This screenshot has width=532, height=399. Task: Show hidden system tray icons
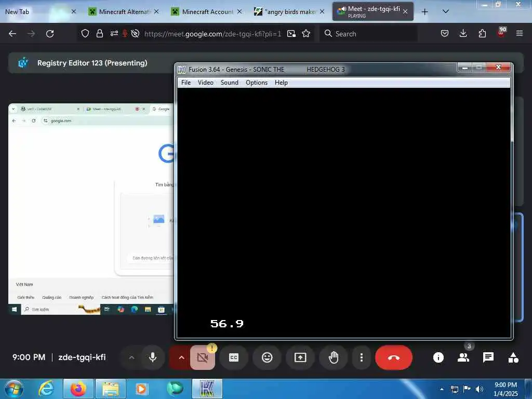442,389
